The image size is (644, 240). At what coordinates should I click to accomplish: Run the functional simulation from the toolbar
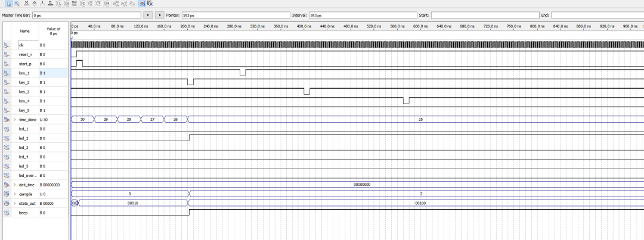tap(116, 3)
